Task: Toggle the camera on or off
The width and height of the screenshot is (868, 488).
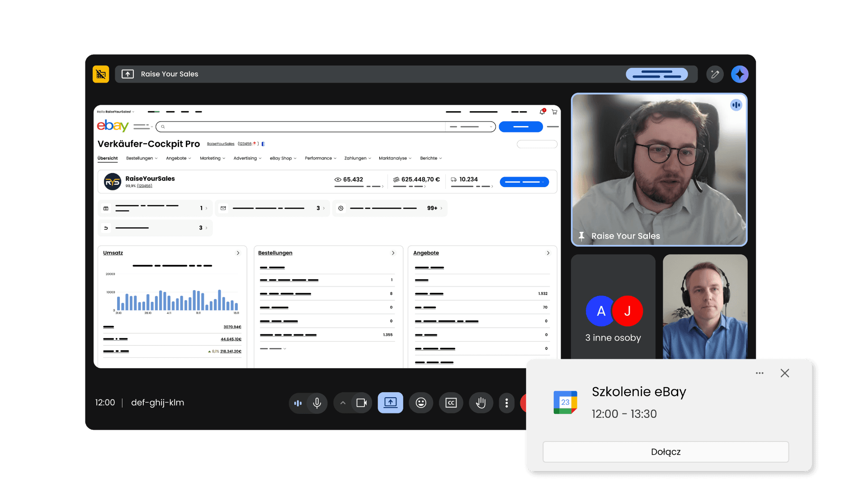Action: pos(362,403)
